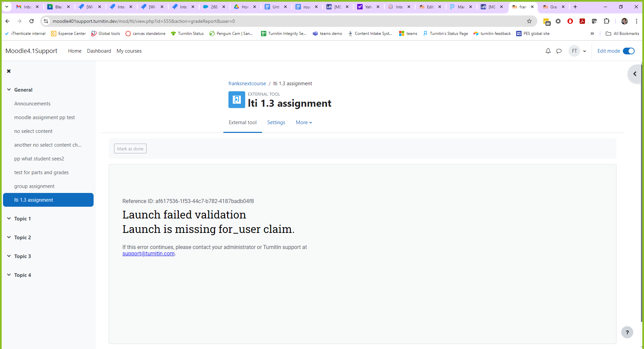Open the no select content item
This screenshot has width=644, height=349.
tap(33, 131)
